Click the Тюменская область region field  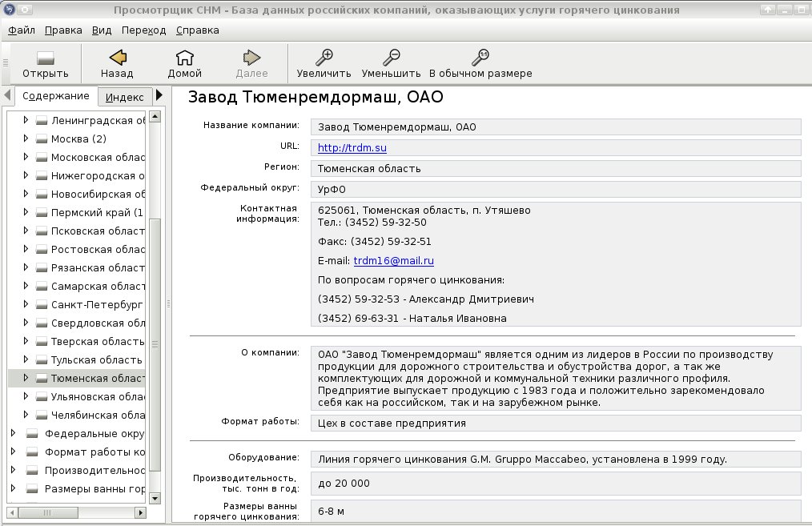tap(556, 168)
